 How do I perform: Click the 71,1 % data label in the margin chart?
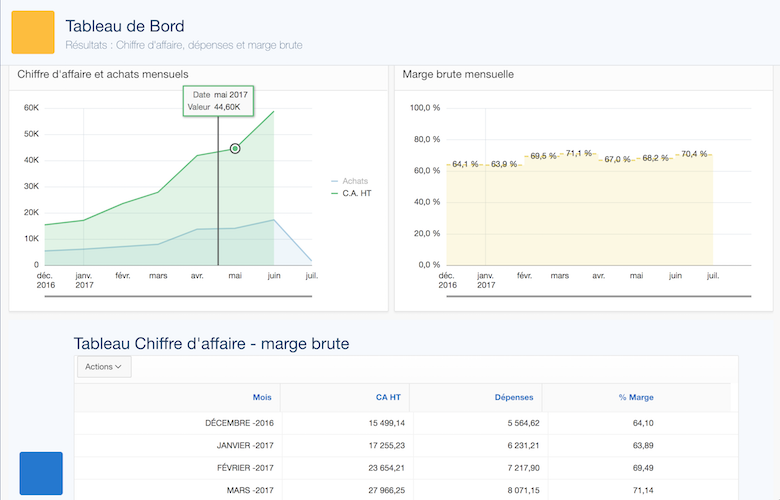(579, 154)
